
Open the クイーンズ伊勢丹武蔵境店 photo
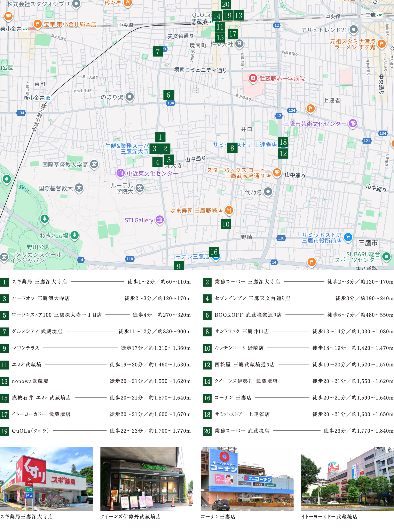147,479
